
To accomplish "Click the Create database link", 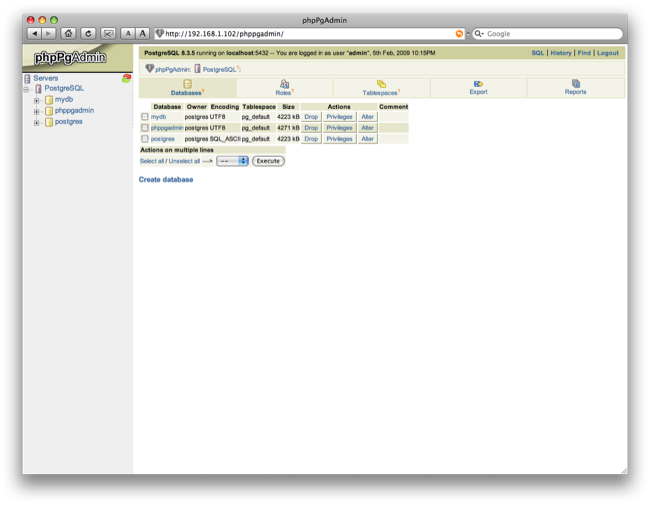I will (166, 180).
